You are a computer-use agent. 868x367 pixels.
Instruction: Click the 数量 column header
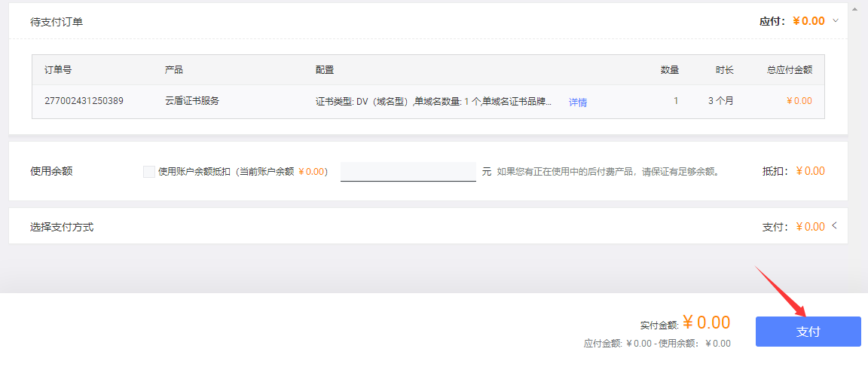click(669, 70)
